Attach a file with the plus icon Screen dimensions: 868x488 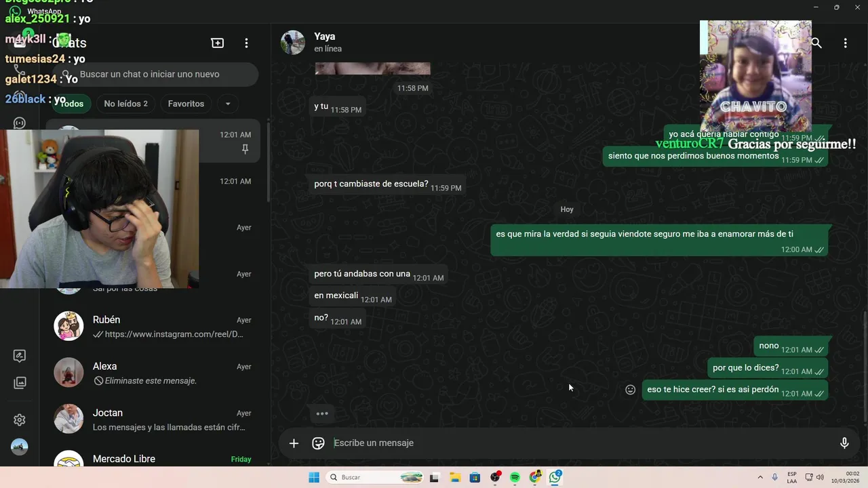point(294,443)
